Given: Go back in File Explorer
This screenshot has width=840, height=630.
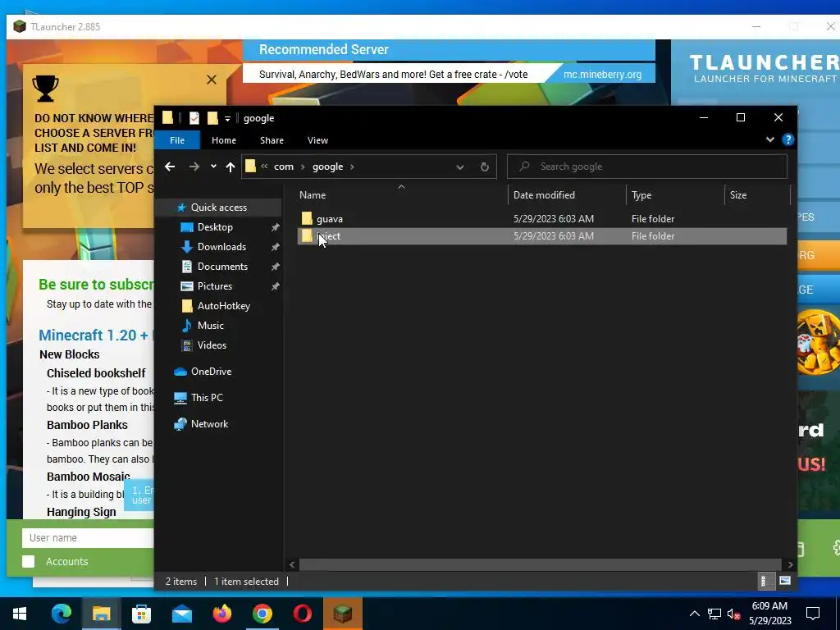Looking at the screenshot, I should [170, 167].
